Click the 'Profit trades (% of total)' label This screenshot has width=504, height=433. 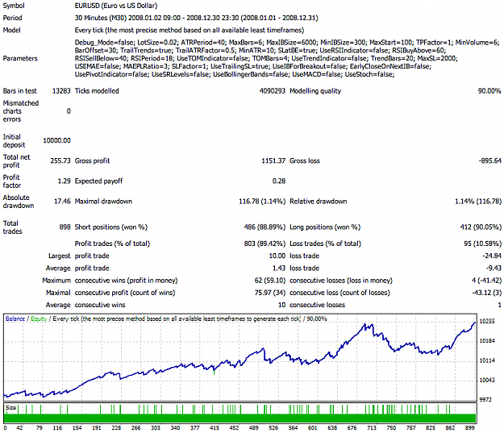click(112, 244)
